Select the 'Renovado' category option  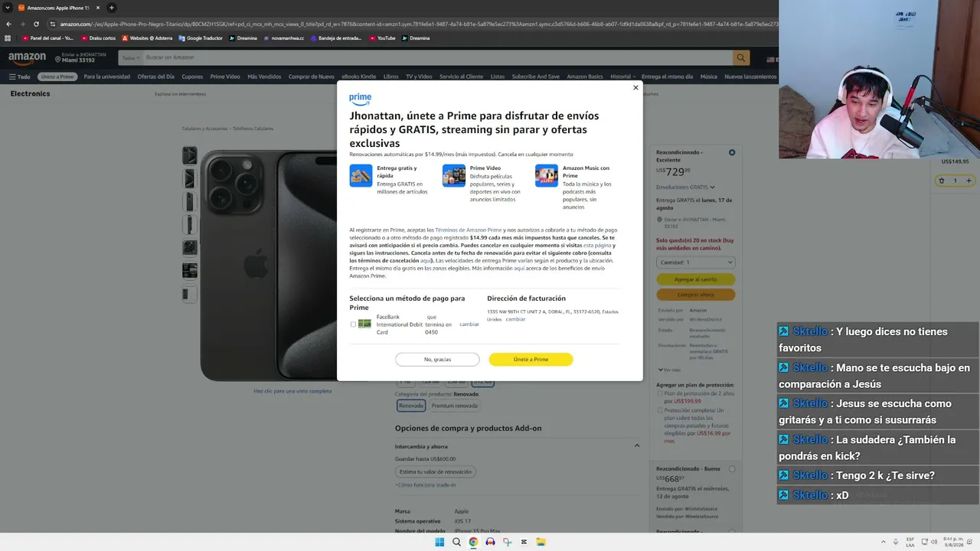pos(411,406)
